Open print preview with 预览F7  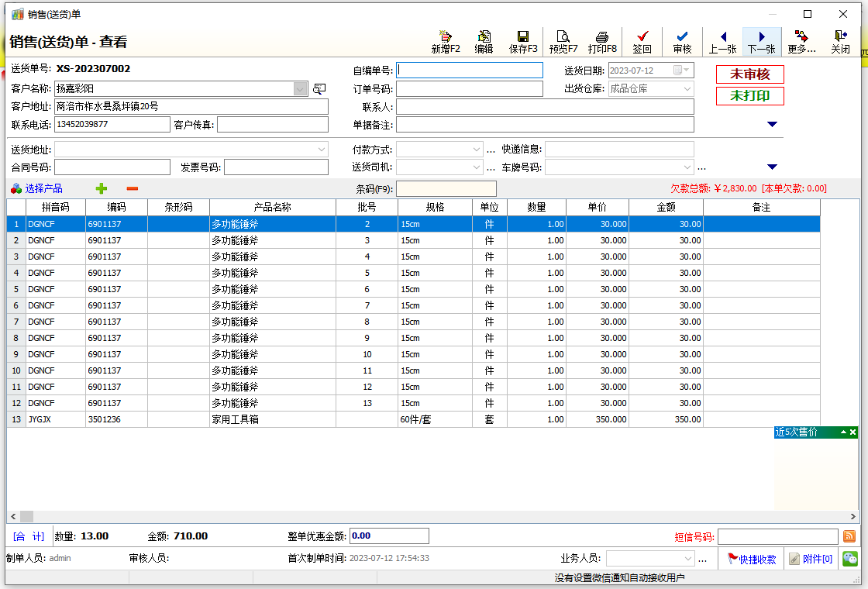(x=563, y=42)
